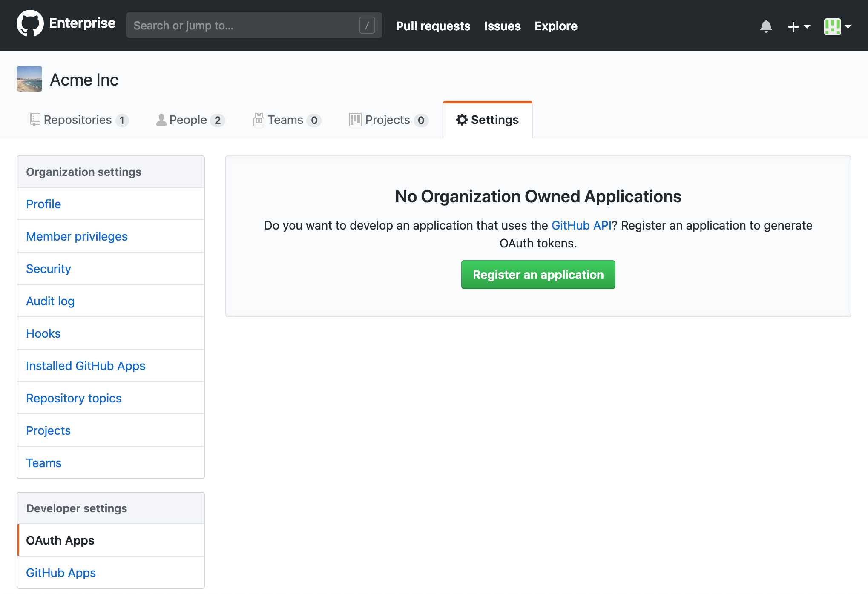Open the Explore menu item
868x594 pixels.
click(556, 26)
